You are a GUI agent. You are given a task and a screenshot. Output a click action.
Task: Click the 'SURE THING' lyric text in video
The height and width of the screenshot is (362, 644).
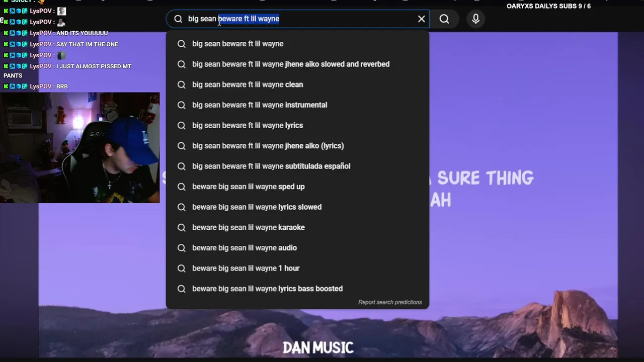(x=486, y=177)
